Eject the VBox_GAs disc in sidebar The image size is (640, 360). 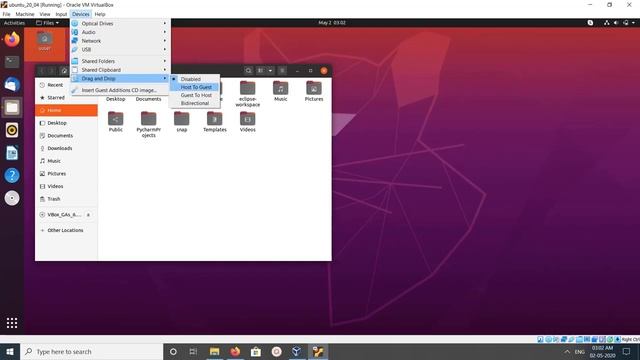point(88,215)
